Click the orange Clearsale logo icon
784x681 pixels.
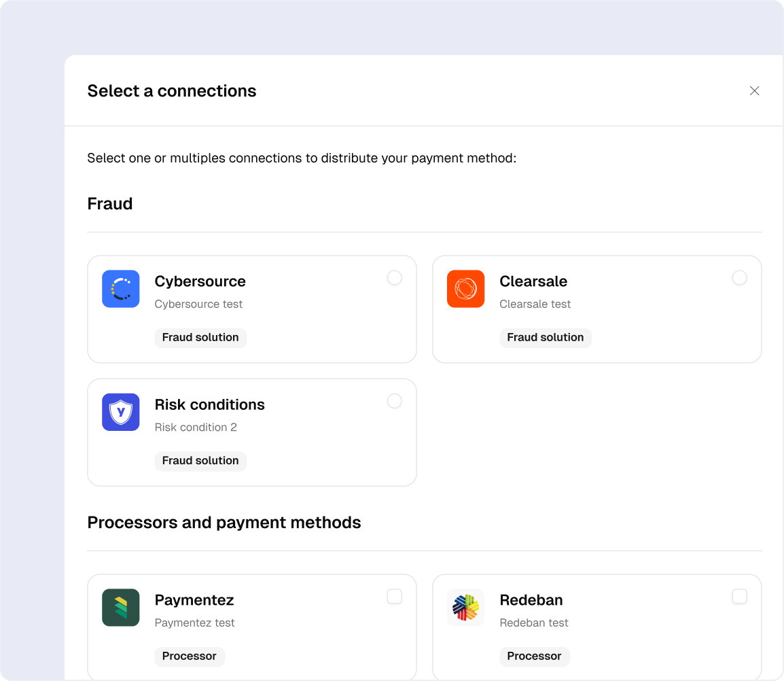click(x=466, y=289)
